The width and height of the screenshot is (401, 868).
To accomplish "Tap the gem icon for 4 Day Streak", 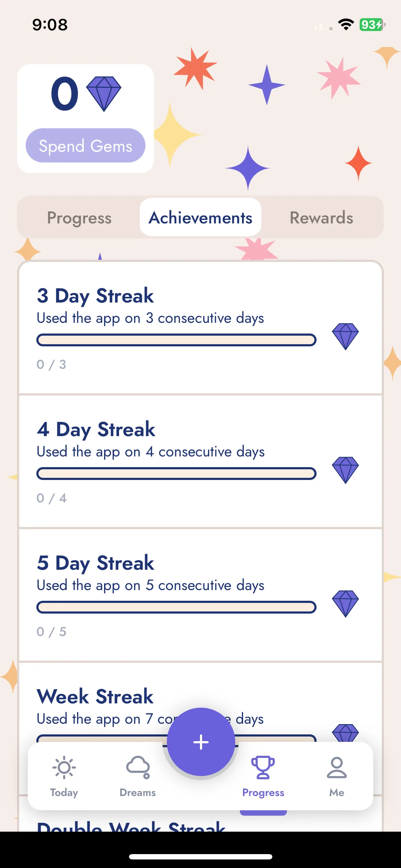I will tap(345, 470).
